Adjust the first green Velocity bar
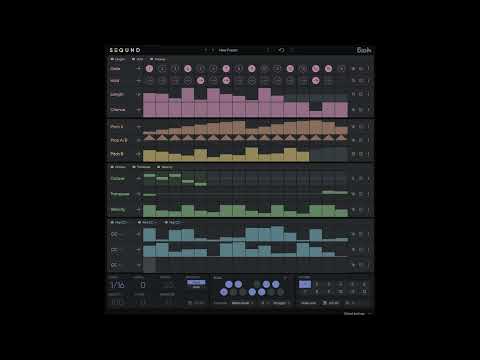Screen dimensions: 480x360 149,211
